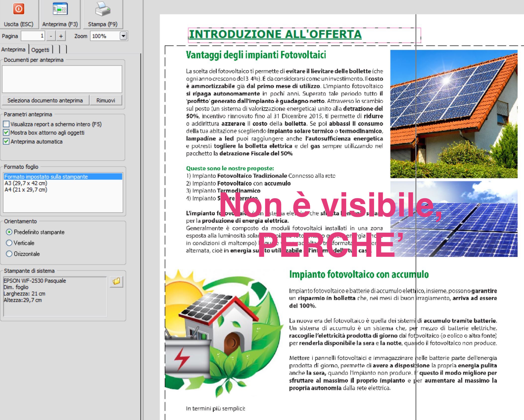
Task: Click the Stampa (F9) printer icon
Action: tap(102, 9)
